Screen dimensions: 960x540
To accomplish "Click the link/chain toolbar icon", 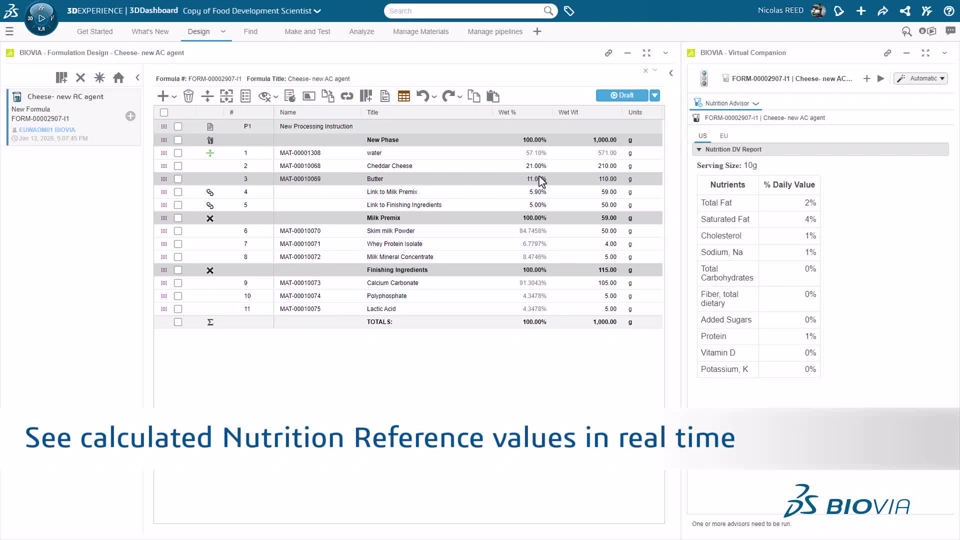I will [x=347, y=96].
